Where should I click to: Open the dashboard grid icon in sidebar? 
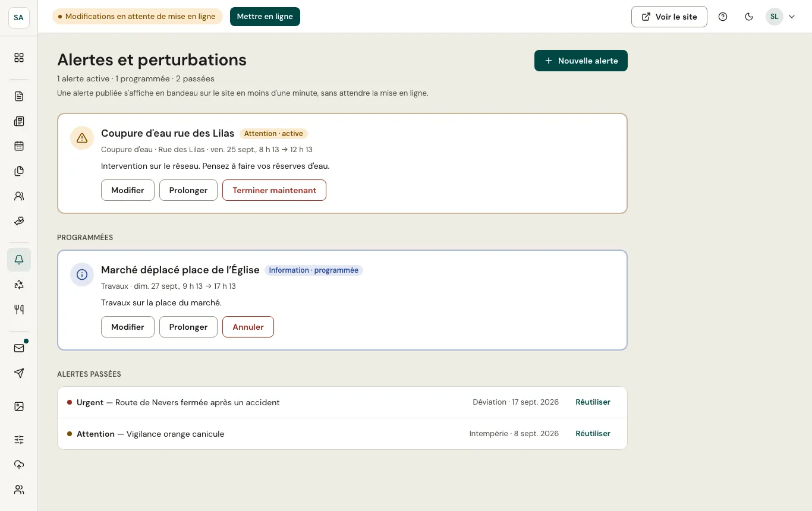pos(19,58)
